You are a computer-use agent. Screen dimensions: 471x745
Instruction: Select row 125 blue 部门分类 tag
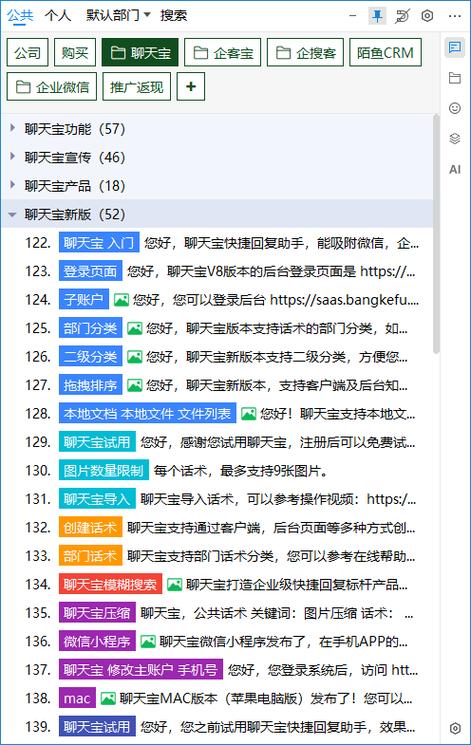pos(90,329)
